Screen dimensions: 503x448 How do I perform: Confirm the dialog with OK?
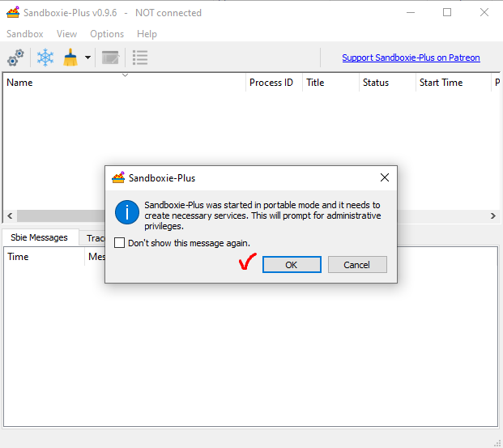pos(292,265)
